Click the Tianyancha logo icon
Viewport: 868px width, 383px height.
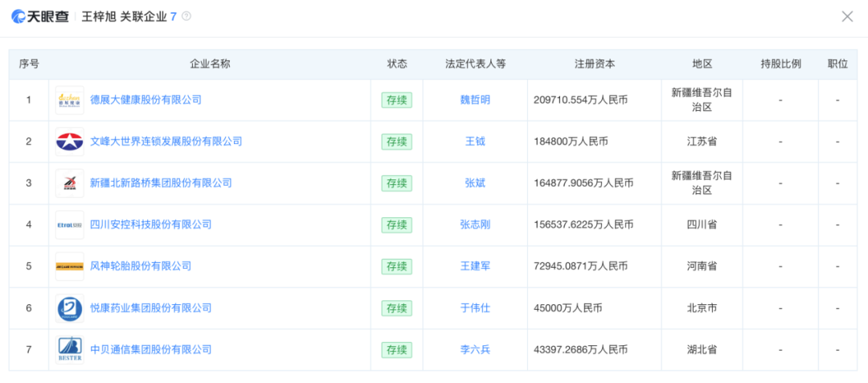18,16
